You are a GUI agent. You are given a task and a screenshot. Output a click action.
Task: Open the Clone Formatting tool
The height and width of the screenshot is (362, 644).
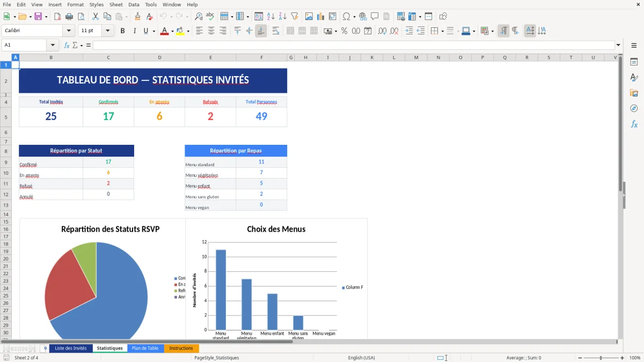pyautogui.click(x=137, y=16)
